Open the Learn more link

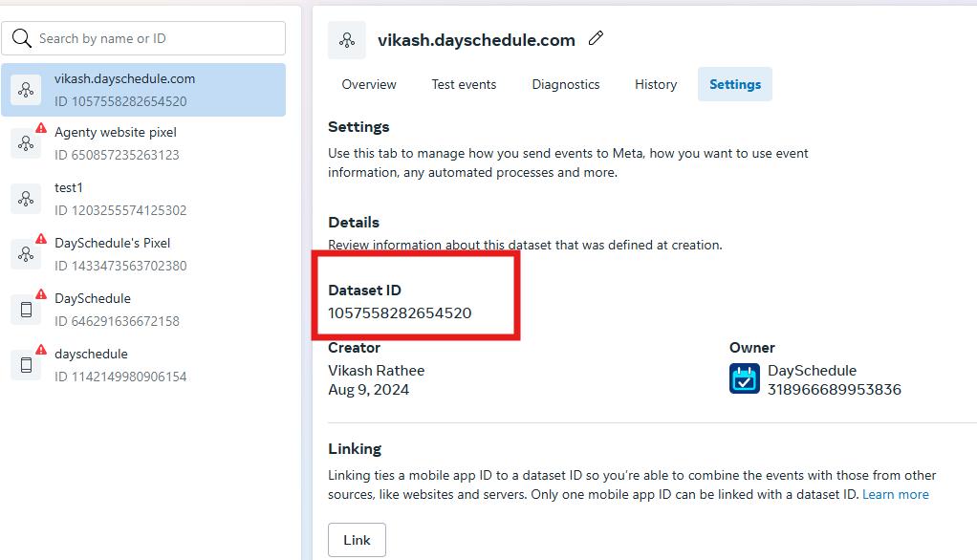(896, 495)
